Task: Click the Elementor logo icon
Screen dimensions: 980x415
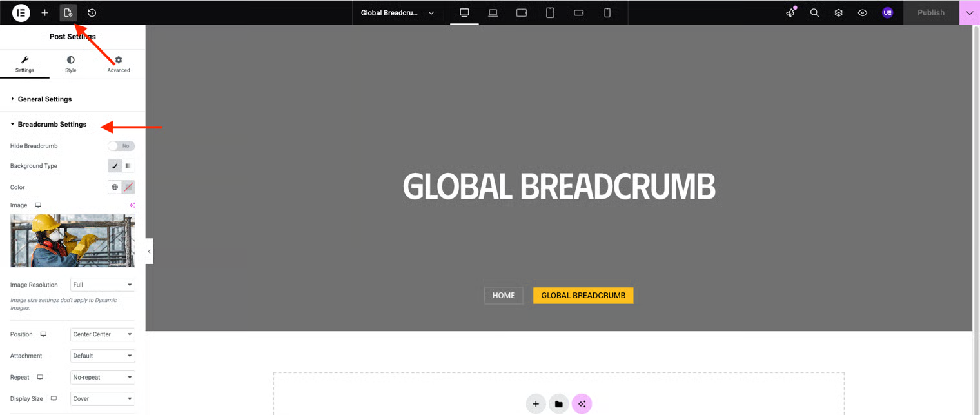Action: pyautogui.click(x=21, y=13)
